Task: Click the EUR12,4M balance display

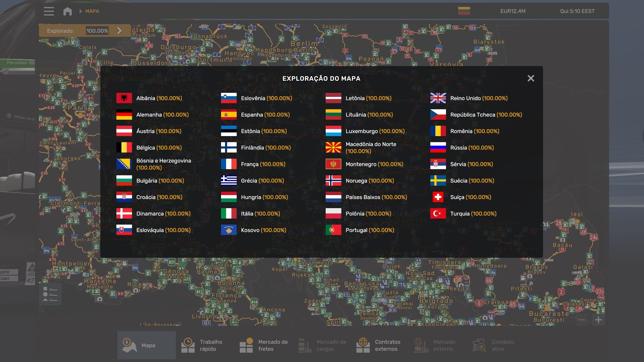Action: [x=513, y=11]
